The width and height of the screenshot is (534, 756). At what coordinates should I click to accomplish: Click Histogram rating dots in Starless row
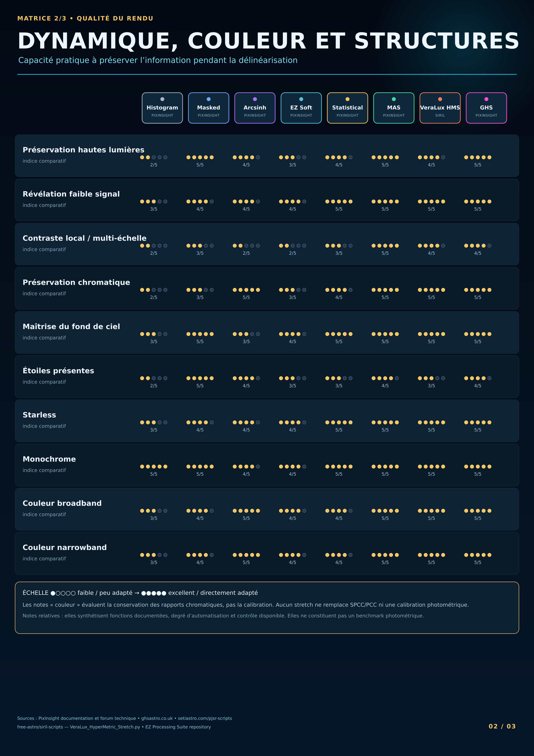pos(154,422)
